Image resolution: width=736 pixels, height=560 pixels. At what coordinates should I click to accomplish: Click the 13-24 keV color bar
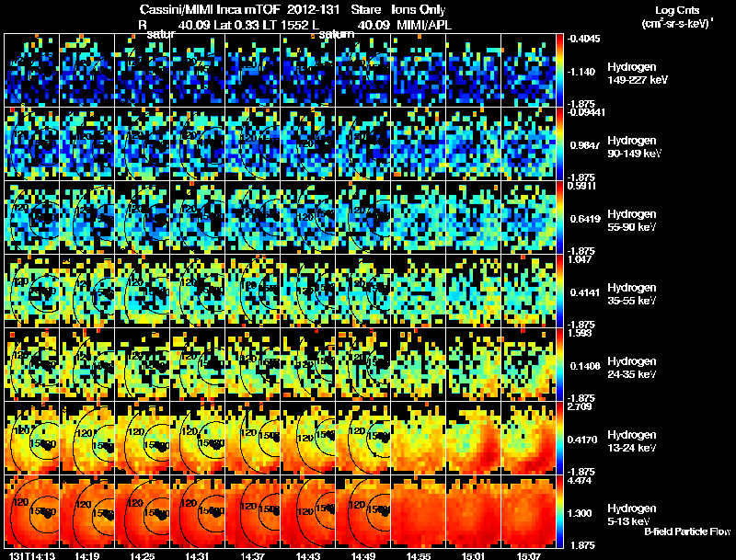559,438
